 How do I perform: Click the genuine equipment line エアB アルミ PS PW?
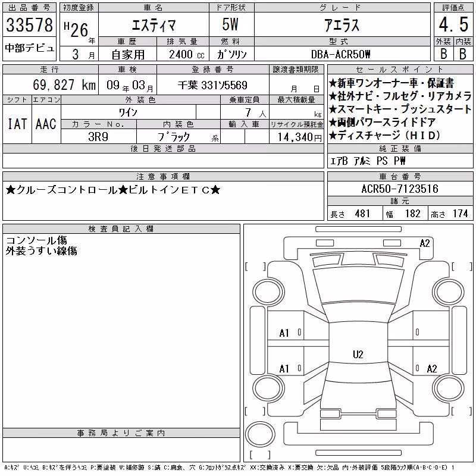pyautogui.click(x=368, y=161)
